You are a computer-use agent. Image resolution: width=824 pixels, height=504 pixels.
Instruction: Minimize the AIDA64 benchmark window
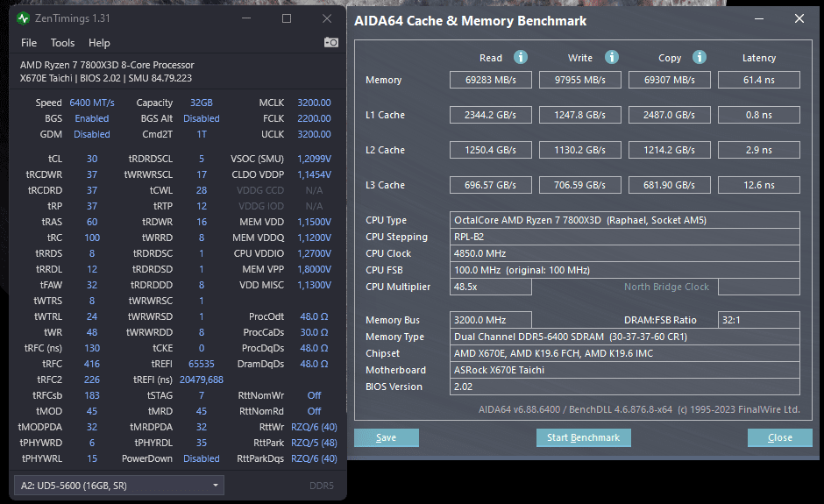pyautogui.click(x=759, y=19)
